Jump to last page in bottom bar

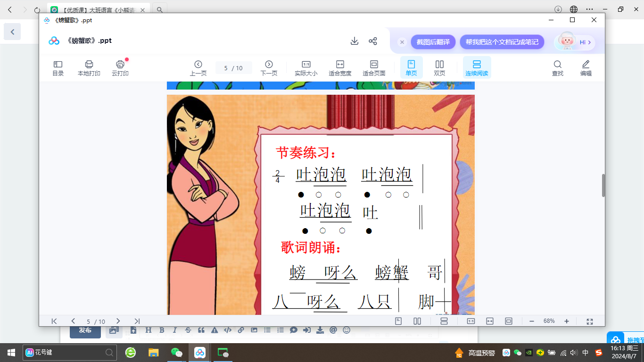pos(137,321)
